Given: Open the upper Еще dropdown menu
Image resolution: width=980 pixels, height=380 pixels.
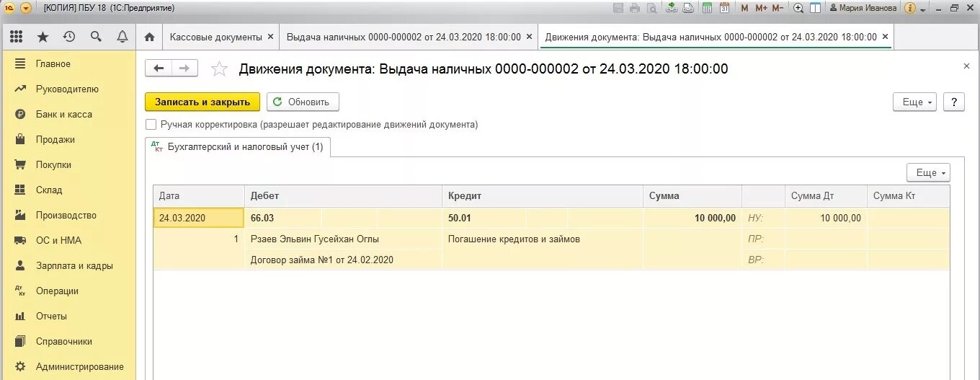Looking at the screenshot, I should [914, 102].
